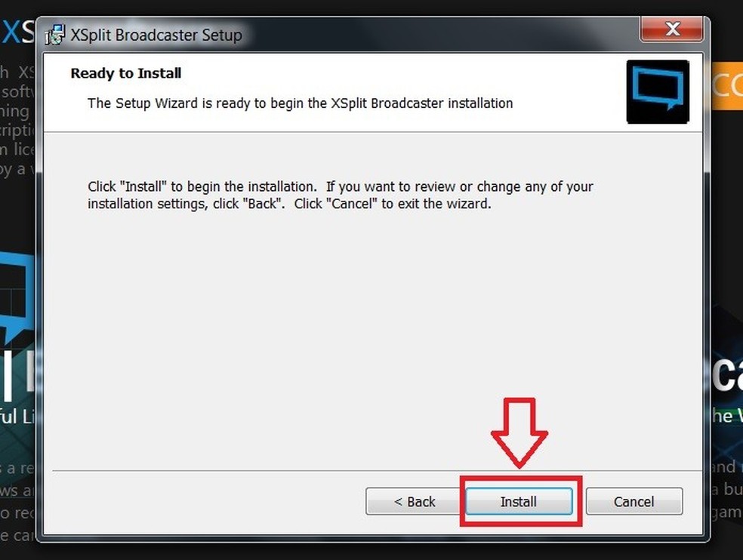Click the XSplit Broadcaster Setup title bar text
This screenshot has width=743, height=560.
156,35
